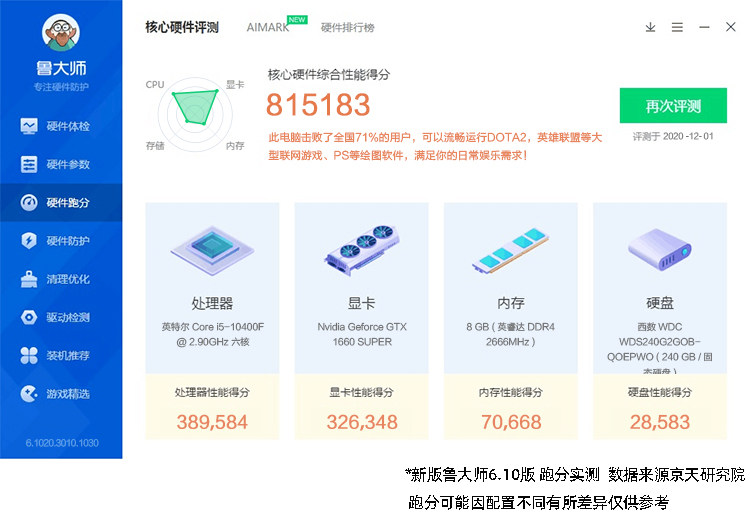Click 核心硬件综合性能得分 heading

(329, 75)
